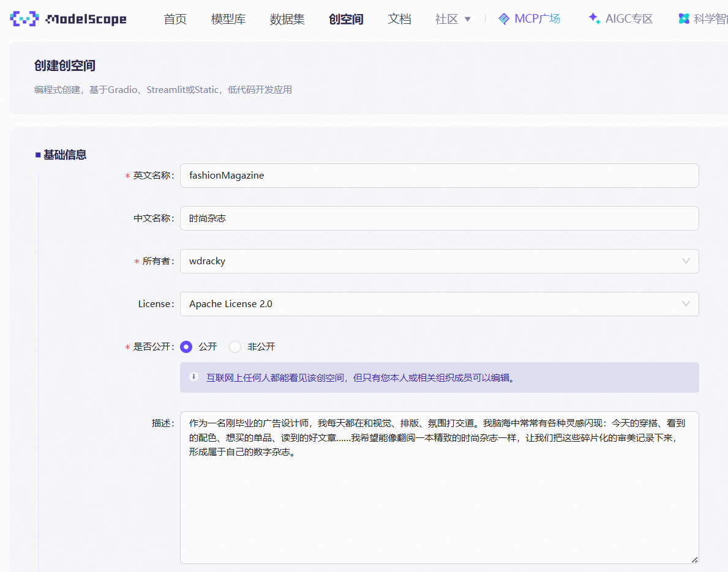Select the 非公开 radio button
Viewport: 728px width, 572px height.
(x=235, y=346)
